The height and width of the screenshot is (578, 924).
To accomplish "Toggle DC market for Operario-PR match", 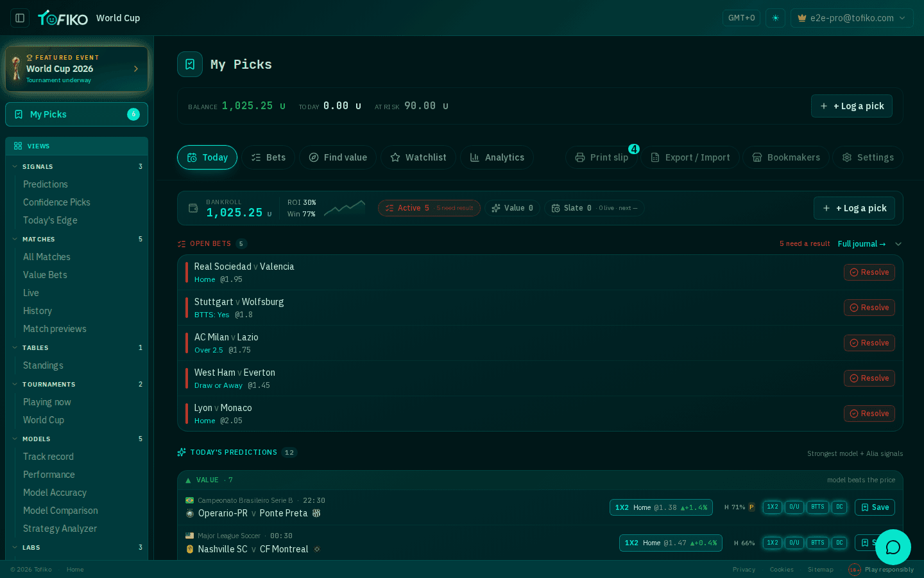I will [839, 507].
